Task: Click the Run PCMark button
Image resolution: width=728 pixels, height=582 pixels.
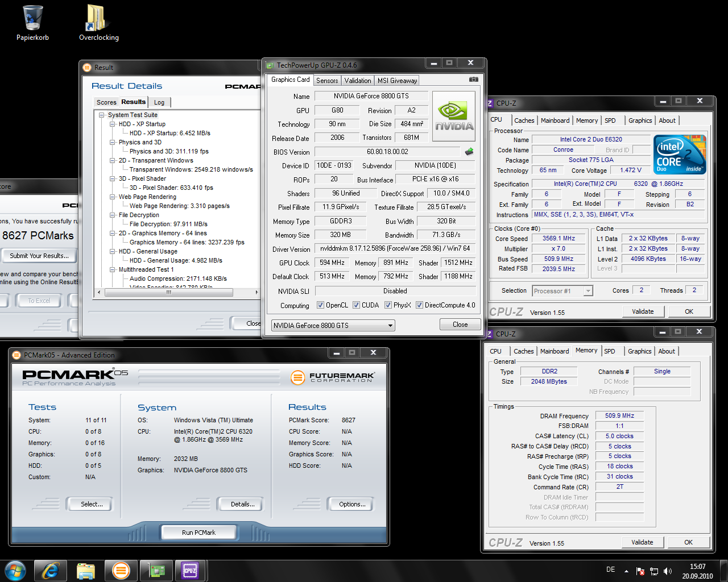Action: [198, 533]
